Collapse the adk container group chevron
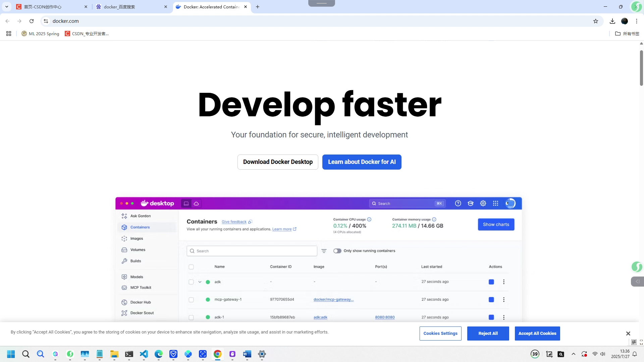The width and height of the screenshot is (644, 362). [x=200, y=282]
